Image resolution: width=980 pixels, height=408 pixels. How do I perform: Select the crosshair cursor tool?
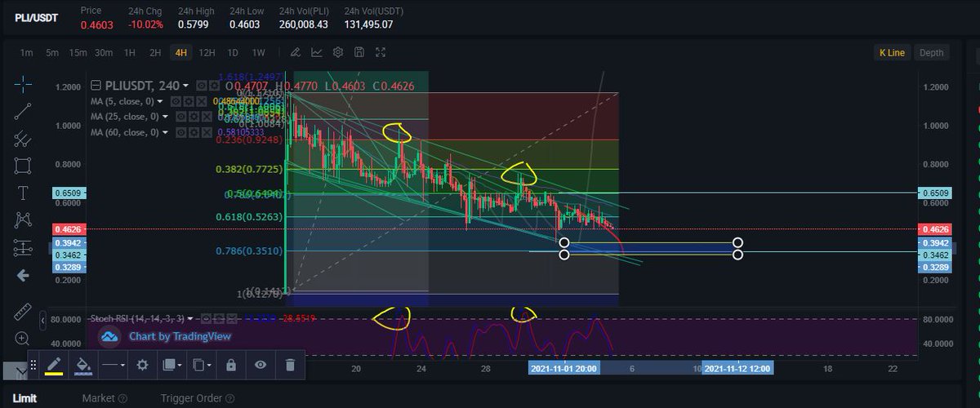pyautogui.click(x=24, y=84)
